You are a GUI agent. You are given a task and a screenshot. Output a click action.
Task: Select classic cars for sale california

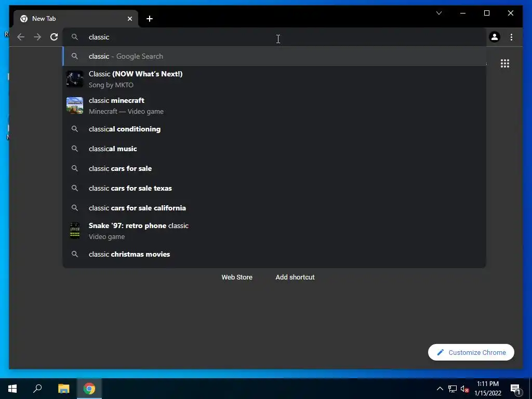[274, 208]
